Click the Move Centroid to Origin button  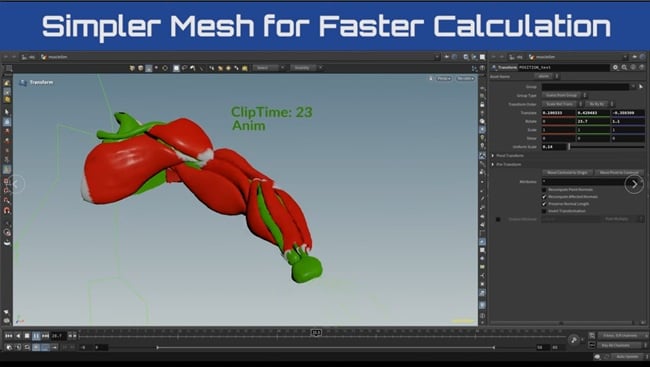[567, 173]
